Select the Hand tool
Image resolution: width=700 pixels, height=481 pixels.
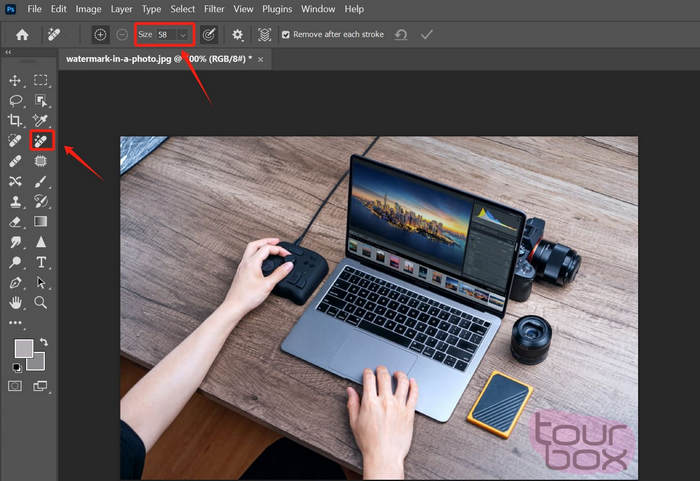click(16, 303)
